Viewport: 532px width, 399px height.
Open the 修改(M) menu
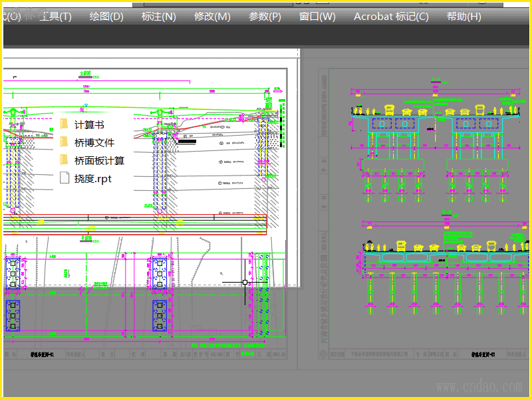[x=212, y=16]
